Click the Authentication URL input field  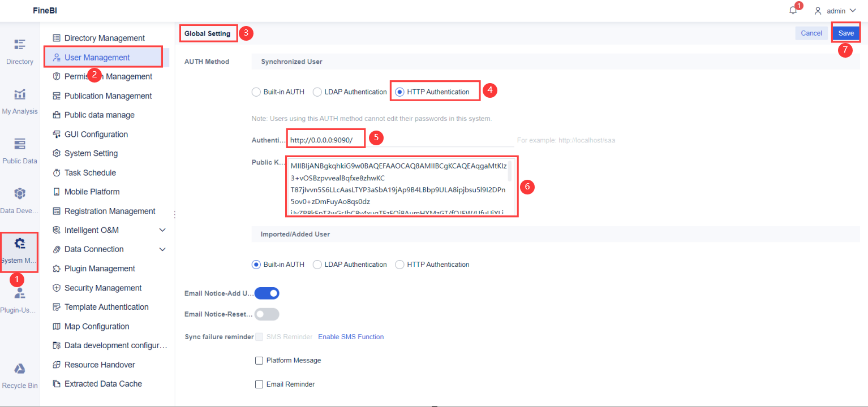(401, 140)
